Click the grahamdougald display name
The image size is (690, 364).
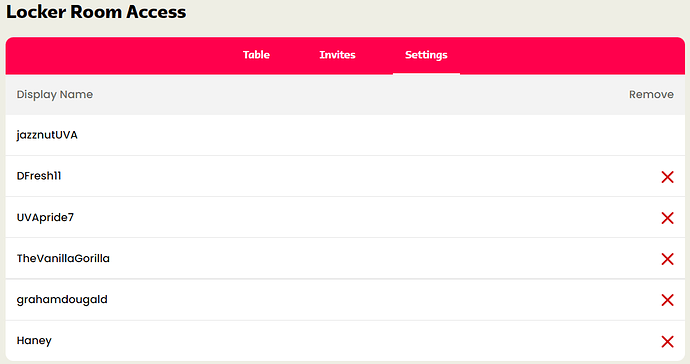(x=62, y=300)
